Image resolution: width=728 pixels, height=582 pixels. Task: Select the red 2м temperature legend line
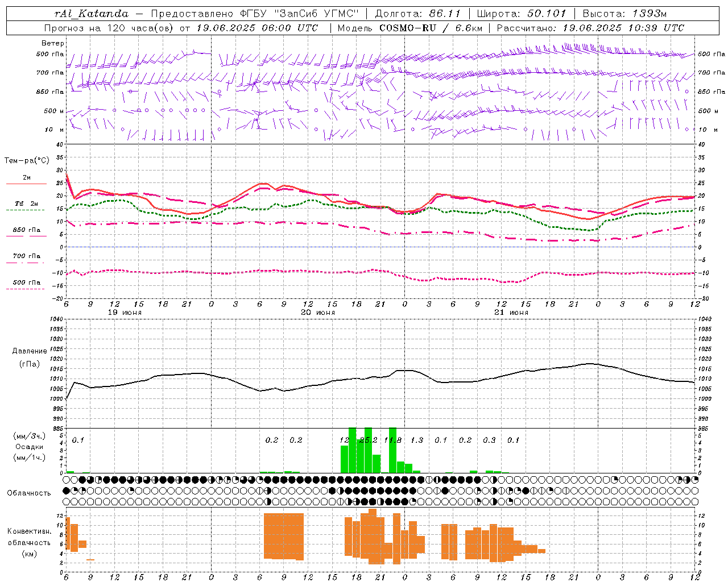pos(26,184)
